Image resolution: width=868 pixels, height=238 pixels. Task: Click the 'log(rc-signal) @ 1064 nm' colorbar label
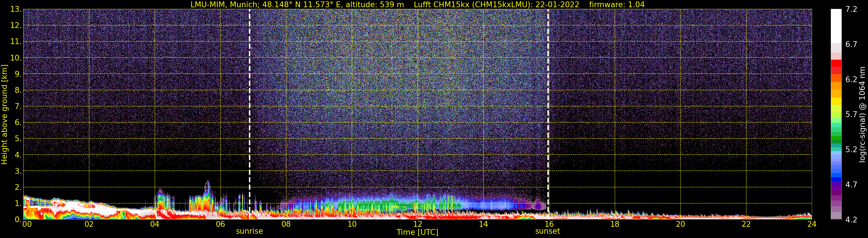coord(862,115)
